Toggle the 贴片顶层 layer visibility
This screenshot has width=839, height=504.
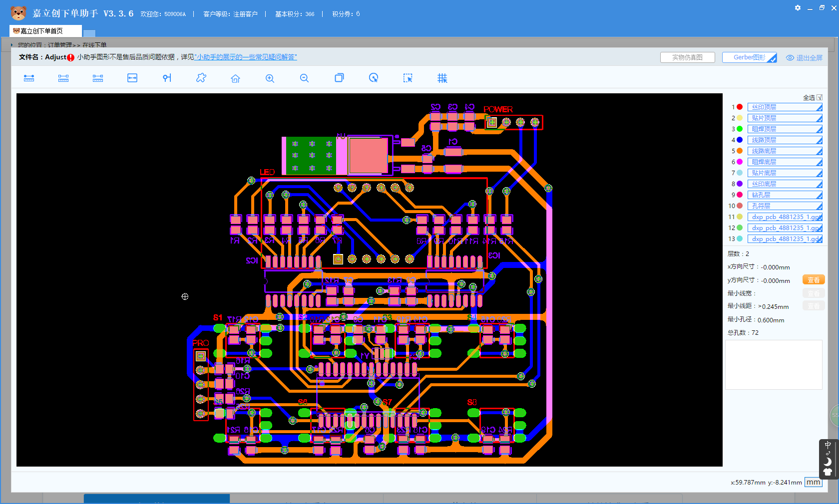click(x=785, y=118)
